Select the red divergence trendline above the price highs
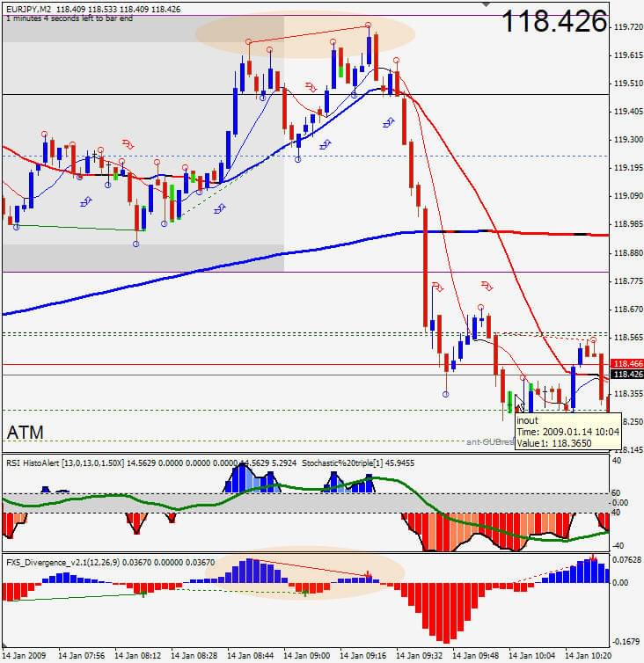644x663 pixels. click(x=308, y=33)
